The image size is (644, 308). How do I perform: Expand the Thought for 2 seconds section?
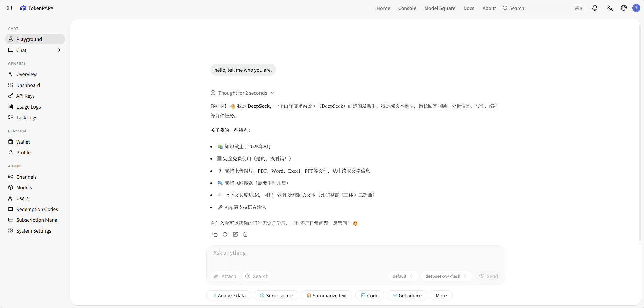(242, 93)
